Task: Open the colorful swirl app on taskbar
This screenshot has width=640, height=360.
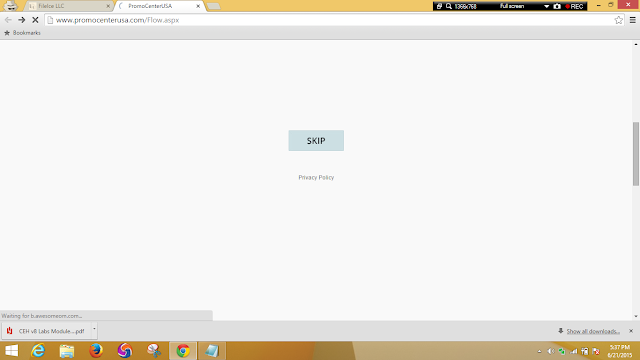Action: [x=125, y=351]
